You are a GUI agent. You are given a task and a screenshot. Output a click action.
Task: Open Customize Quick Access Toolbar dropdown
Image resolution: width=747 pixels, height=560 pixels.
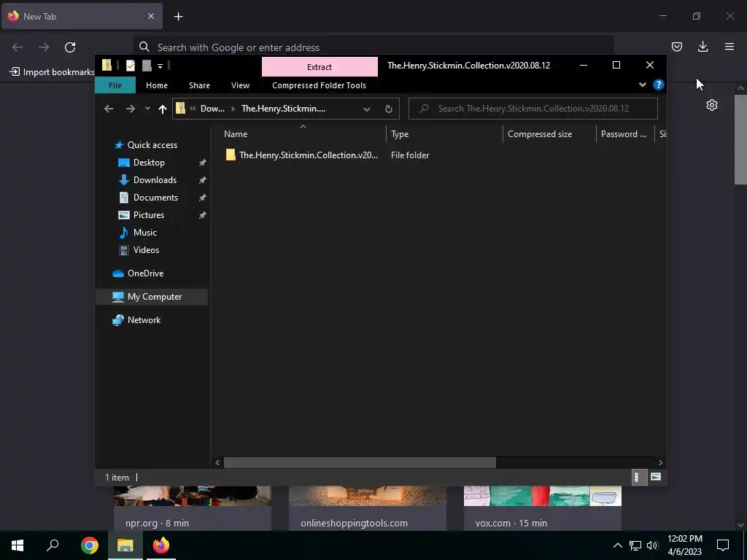tap(160, 66)
